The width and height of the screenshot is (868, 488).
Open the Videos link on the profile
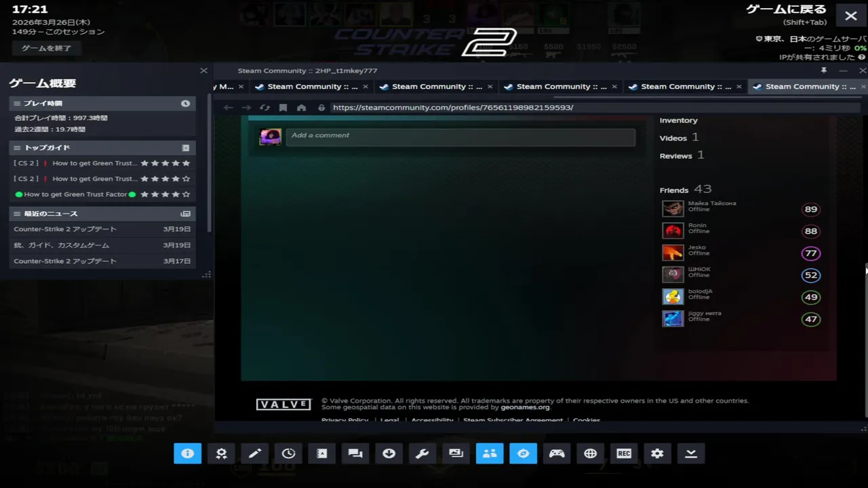coord(673,138)
